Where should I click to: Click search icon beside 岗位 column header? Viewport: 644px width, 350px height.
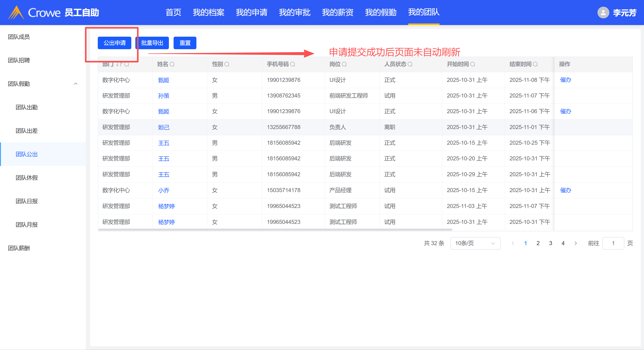point(344,64)
